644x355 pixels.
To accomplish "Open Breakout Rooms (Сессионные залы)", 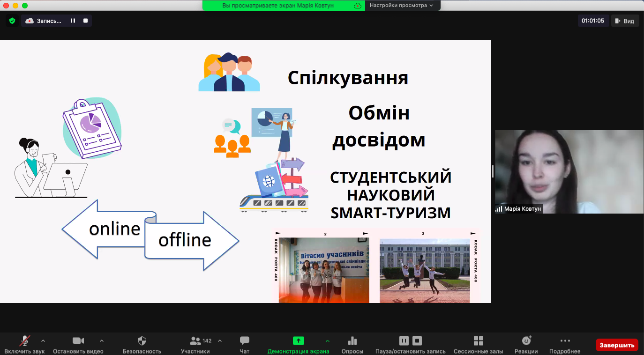I will coord(478,341).
